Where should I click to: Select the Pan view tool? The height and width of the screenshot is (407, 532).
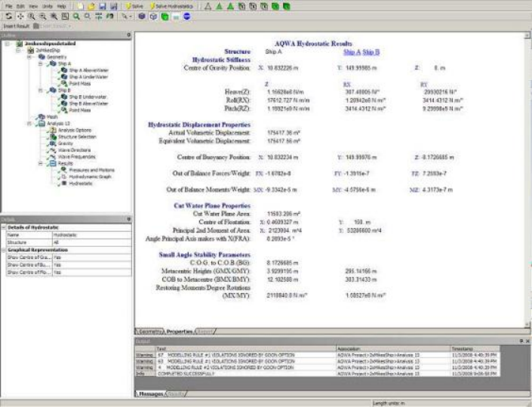[20, 17]
